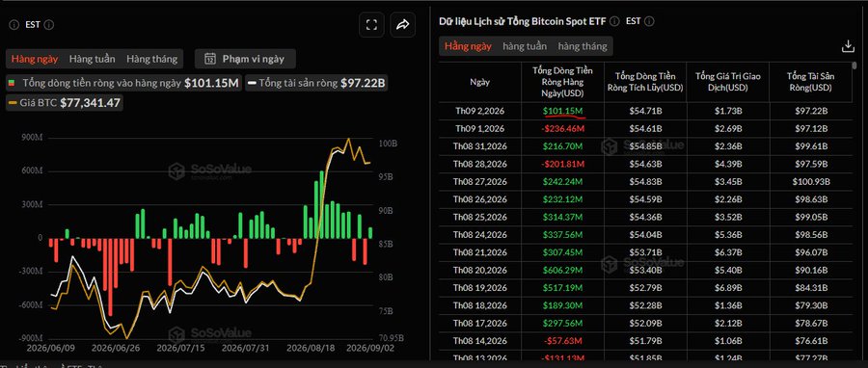Click calendar icon in Phạm vi ngày button
This screenshot has width=868, height=368.
coord(210,59)
